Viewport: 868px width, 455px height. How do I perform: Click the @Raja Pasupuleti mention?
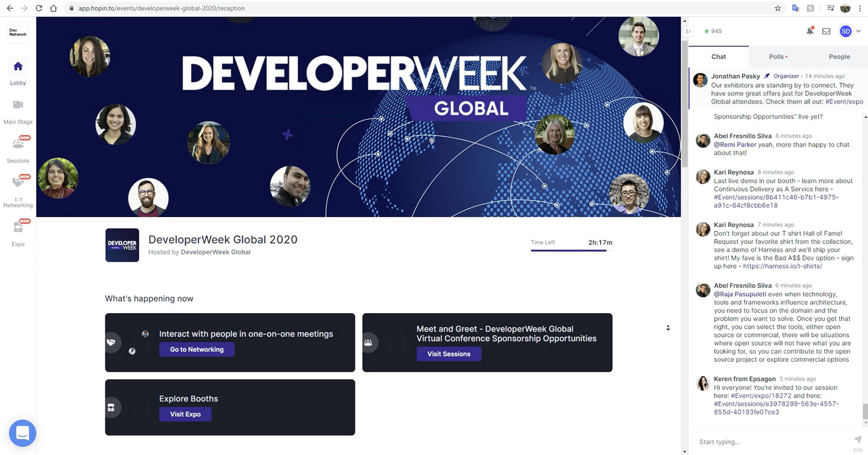[x=740, y=294]
